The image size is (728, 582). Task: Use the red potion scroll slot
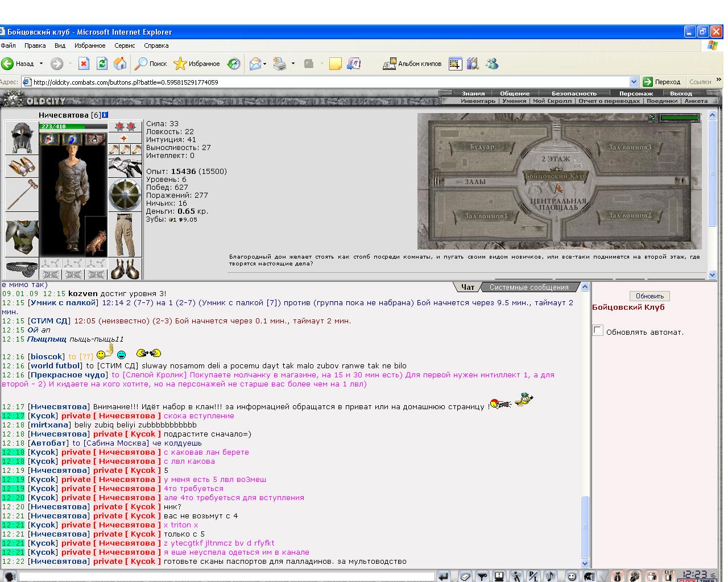pyautogui.click(x=49, y=139)
